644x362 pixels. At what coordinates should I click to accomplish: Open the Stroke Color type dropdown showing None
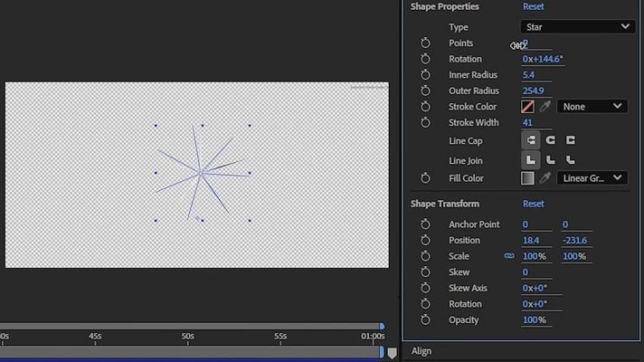[x=592, y=107]
